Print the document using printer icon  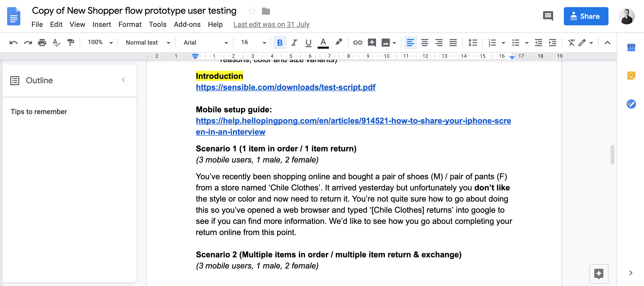42,43
